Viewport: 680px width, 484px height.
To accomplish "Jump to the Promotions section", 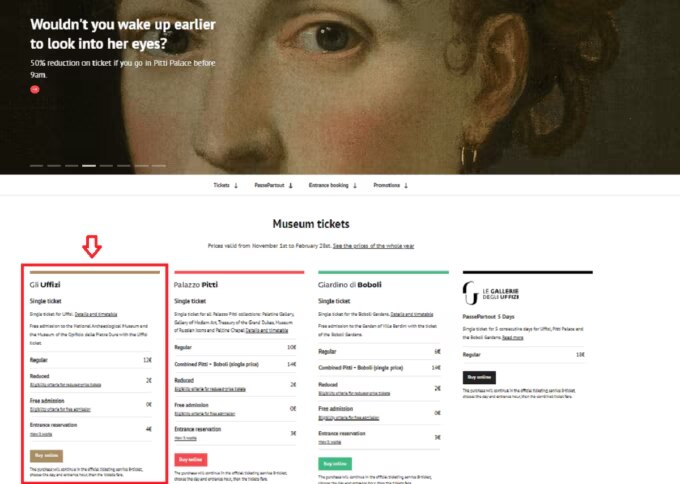I will click(386, 185).
